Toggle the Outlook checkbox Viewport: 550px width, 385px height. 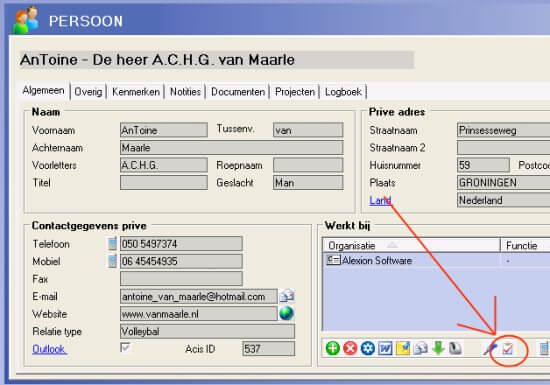125,347
